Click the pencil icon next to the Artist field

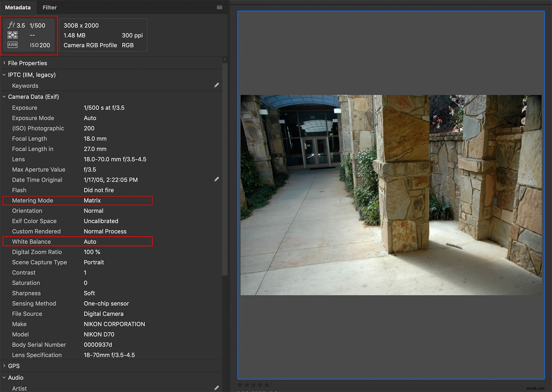(217, 388)
